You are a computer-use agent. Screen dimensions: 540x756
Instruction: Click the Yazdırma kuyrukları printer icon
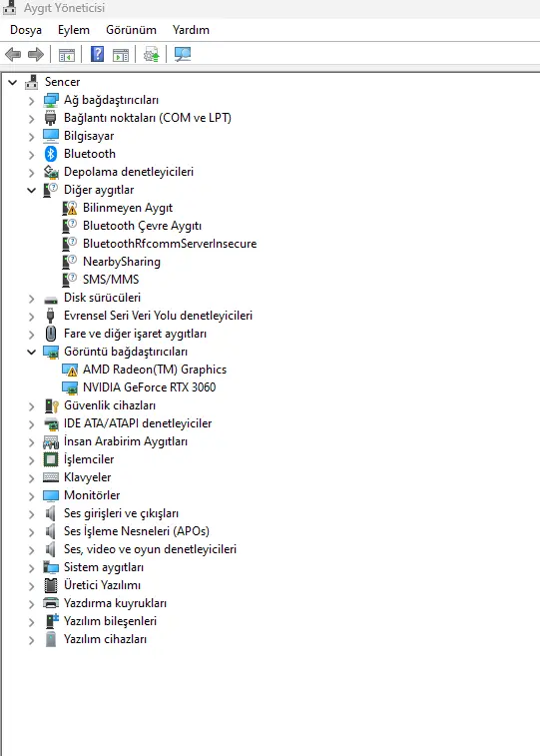51,603
